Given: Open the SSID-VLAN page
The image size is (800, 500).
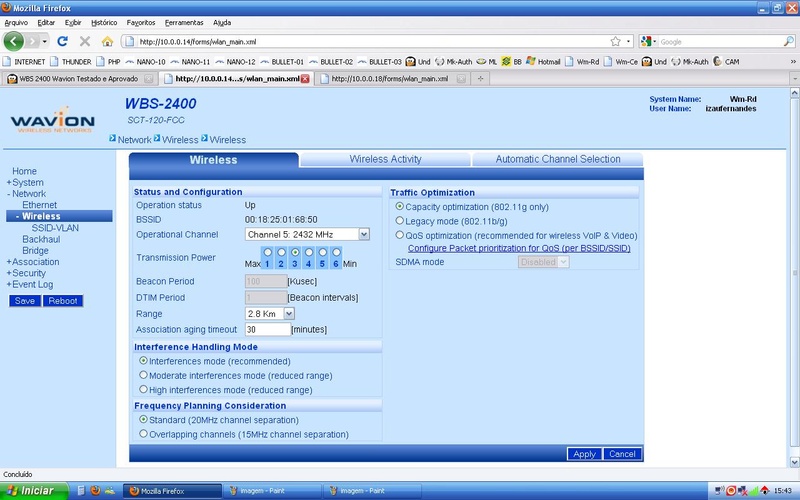Looking at the screenshot, I should (x=55, y=228).
